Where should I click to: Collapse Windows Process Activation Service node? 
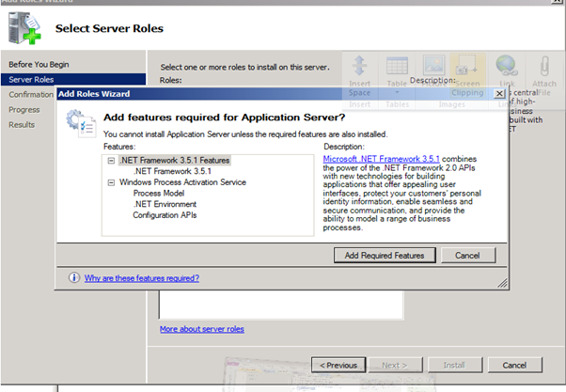(x=111, y=182)
